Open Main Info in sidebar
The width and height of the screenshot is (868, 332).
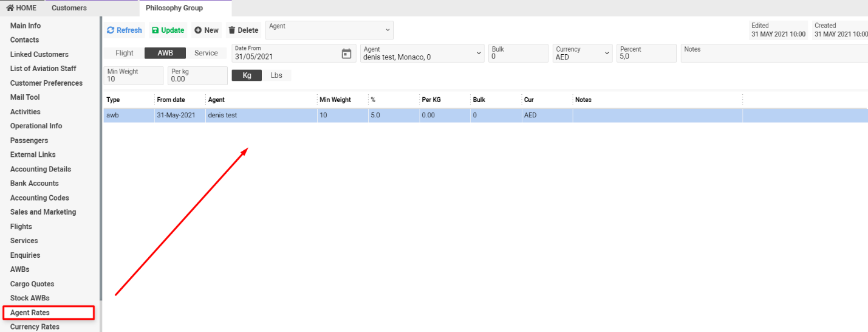coord(26,26)
